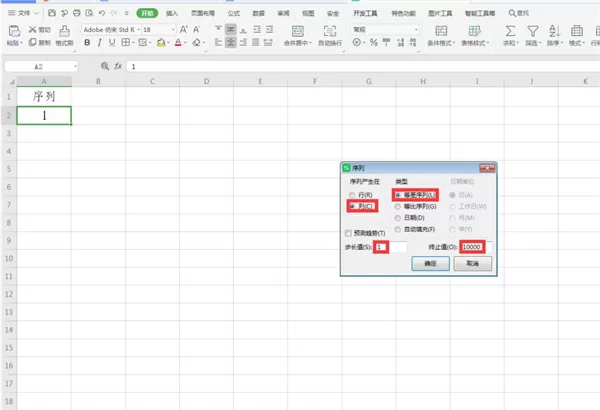
Task: Click Cancel (取消) in series dialog
Action: [473, 263]
